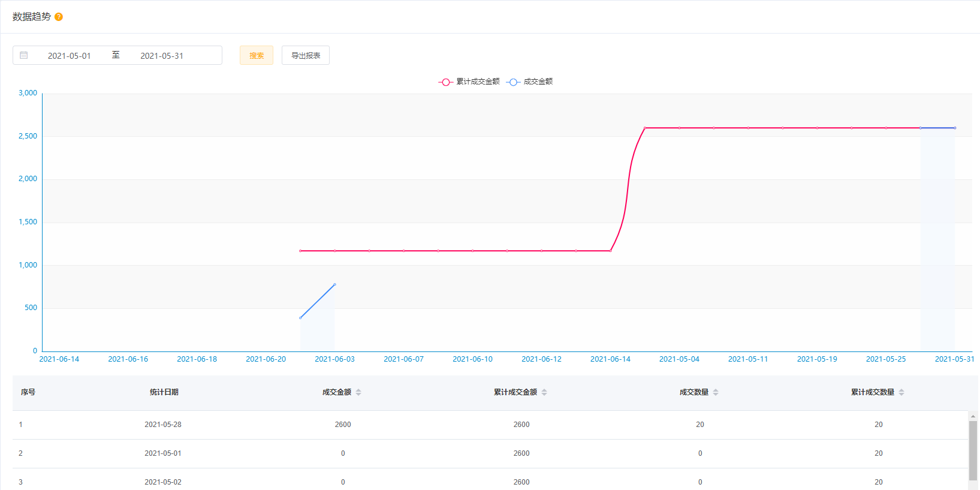Click the calendar icon in date range picker
The width and height of the screenshot is (980, 490).
click(24, 55)
